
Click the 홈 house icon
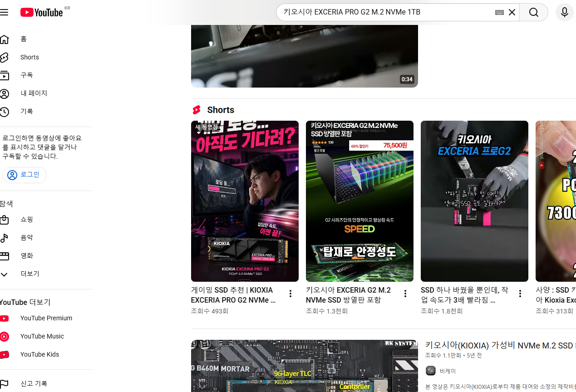(x=4, y=39)
